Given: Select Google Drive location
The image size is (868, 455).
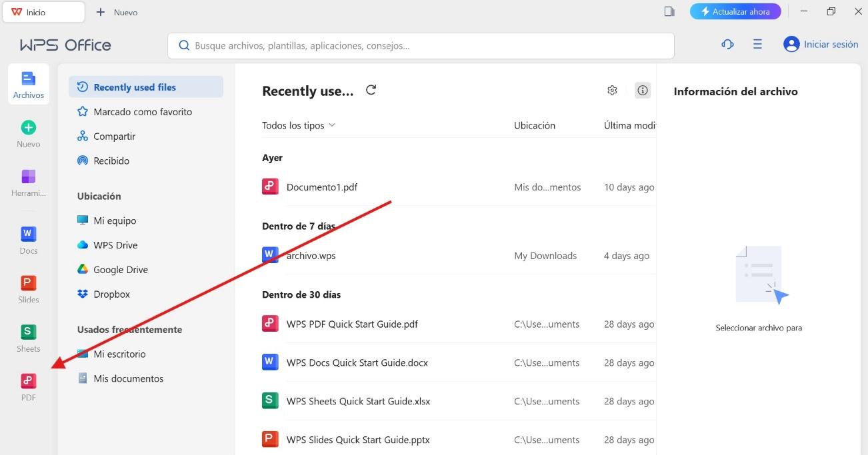Looking at the screenshot, I should (x=121, y=270).
